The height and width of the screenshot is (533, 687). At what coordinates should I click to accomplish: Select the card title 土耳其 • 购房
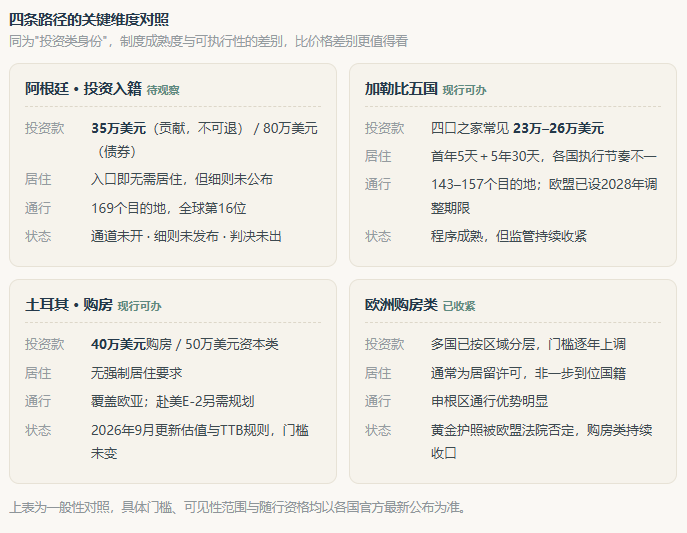click(x=69, y=305)
